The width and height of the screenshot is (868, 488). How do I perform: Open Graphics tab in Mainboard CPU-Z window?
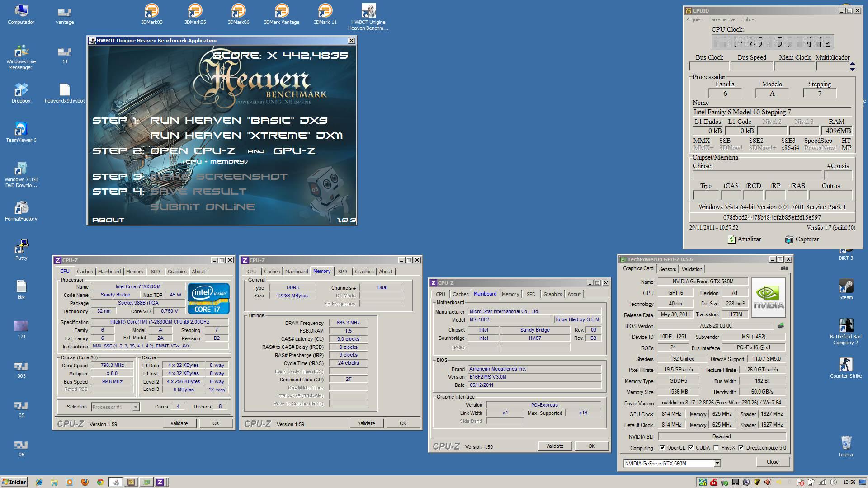click(x=552, y=294)
